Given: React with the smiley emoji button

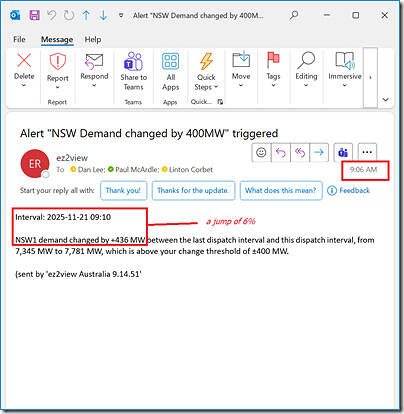Looking at the screenshot, I should [x=261, y=153].
